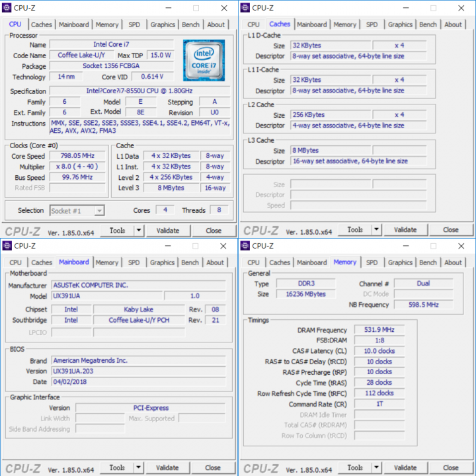Click Bus Speed 99.76 MHz value
The image size is (476, 476).
pos(77,177)
